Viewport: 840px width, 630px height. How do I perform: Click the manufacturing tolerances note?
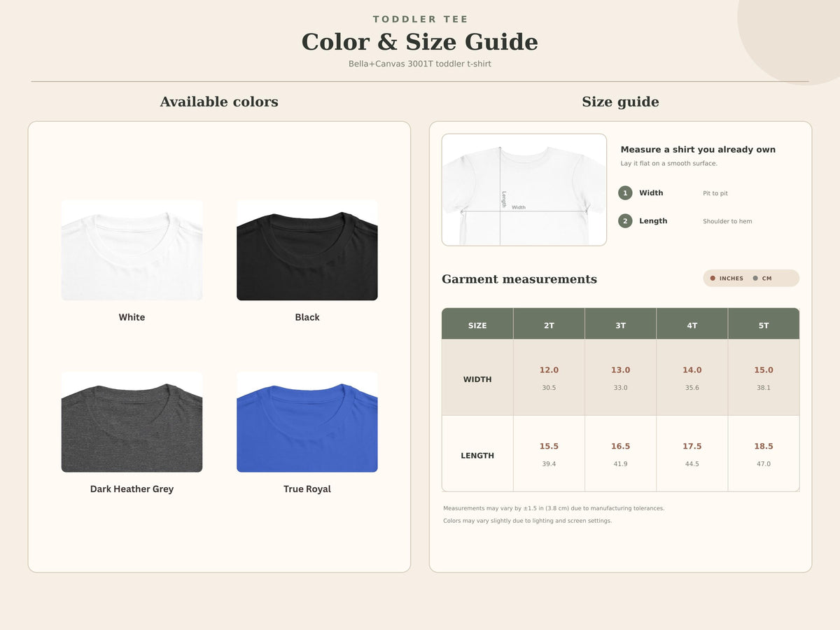tap(554, 508)
